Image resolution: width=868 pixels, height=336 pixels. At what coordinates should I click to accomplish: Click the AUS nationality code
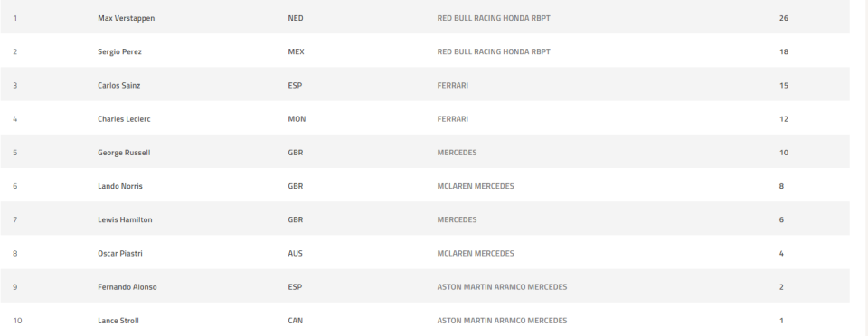tap(296, 254)
